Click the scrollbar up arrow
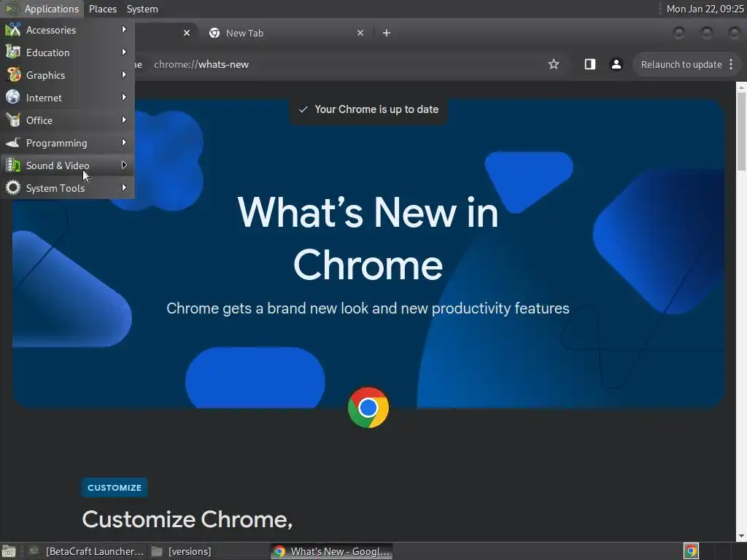This screenshot has height=560, width=747. pos(741,86)
